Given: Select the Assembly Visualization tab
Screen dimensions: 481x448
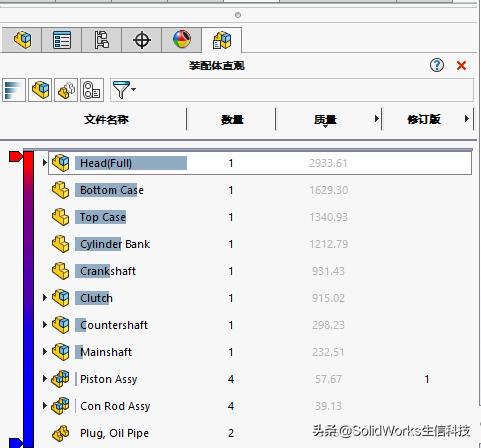Looking at the screenshot, I should point(222,40).
